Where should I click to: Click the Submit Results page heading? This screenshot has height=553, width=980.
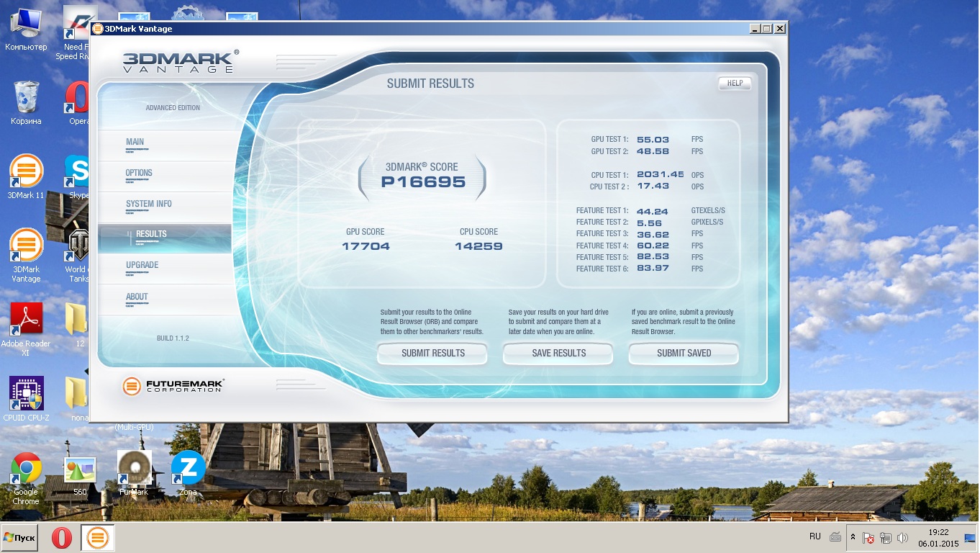pos(430,84)
